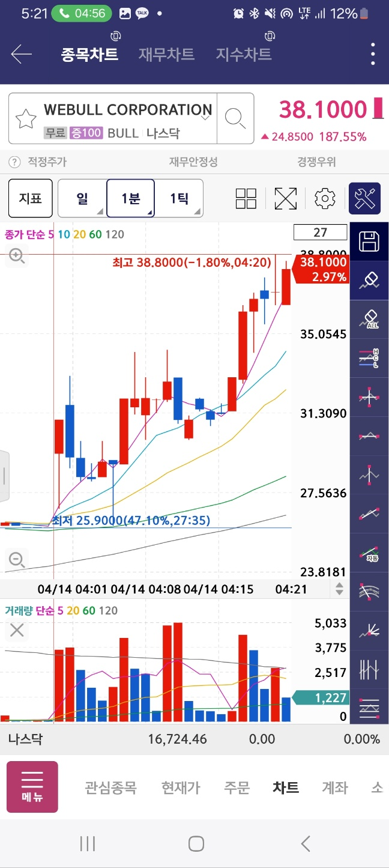Tap 재무안정성 financial stability label
The image size is (389, 868).
193,162
